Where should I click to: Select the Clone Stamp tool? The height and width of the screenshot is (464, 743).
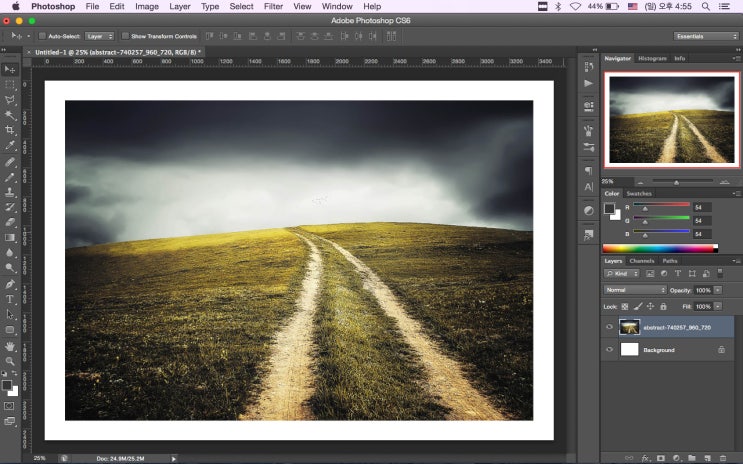click(10, 191)
